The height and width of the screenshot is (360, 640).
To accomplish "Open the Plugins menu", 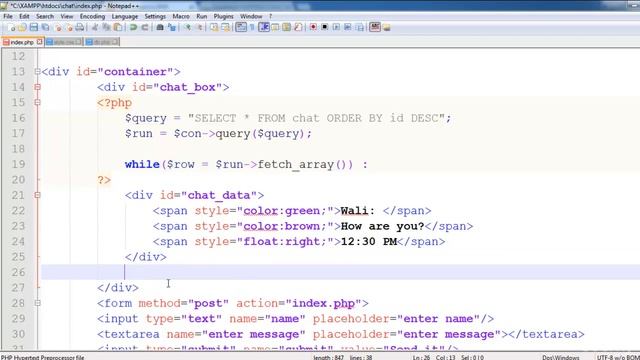I will tap(223, 16).
